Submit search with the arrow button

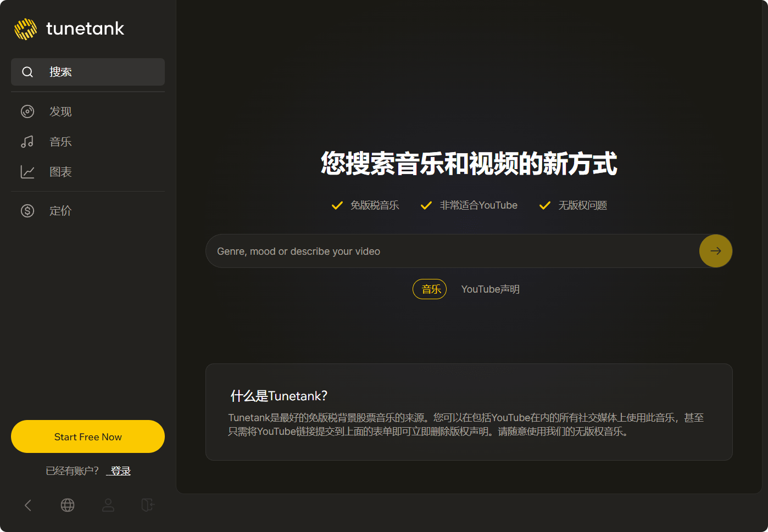pos(716,251)
